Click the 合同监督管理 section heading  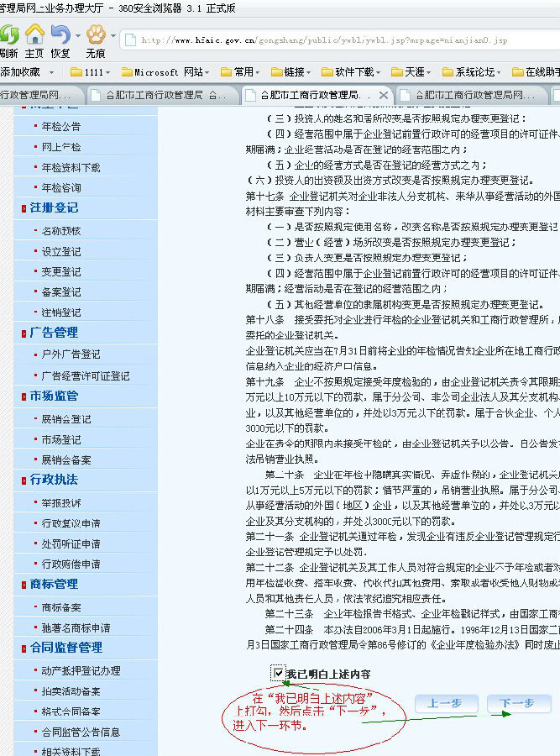click(66, 648)
